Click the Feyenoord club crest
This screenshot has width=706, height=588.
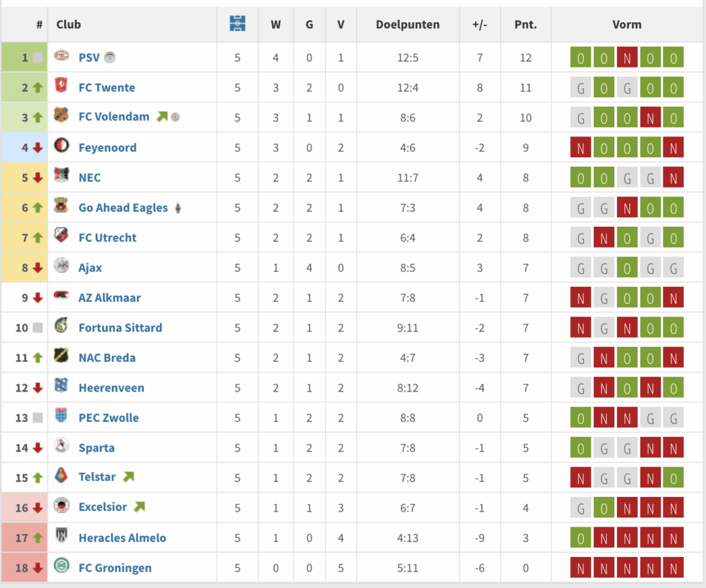(63, 147)
